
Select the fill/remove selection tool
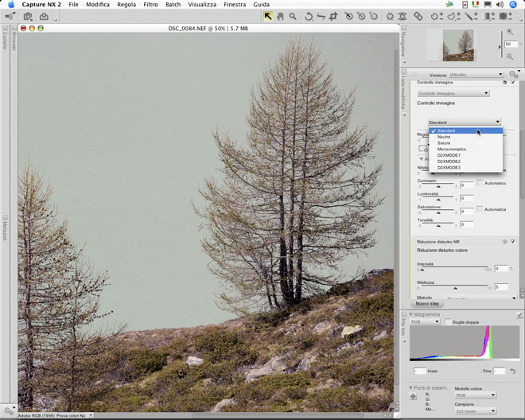pyautogui.click(x=506, y=16)
